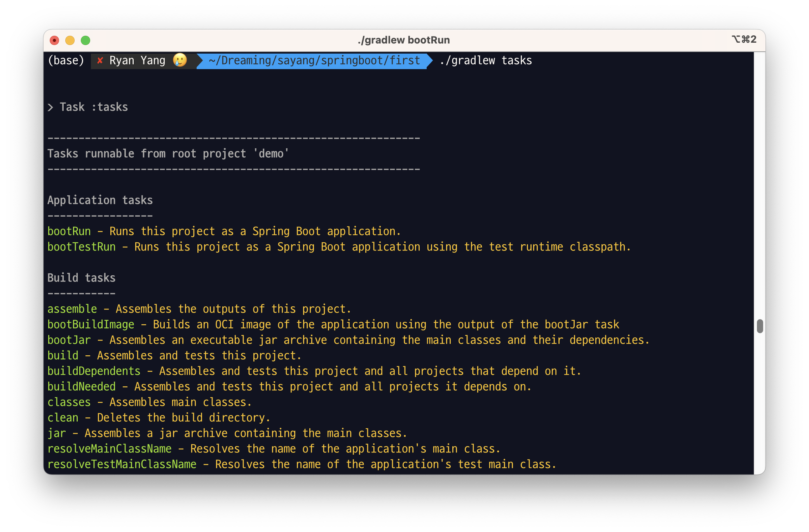Click the (base) conda environment label
809x532 pixels.
(66, 61)
